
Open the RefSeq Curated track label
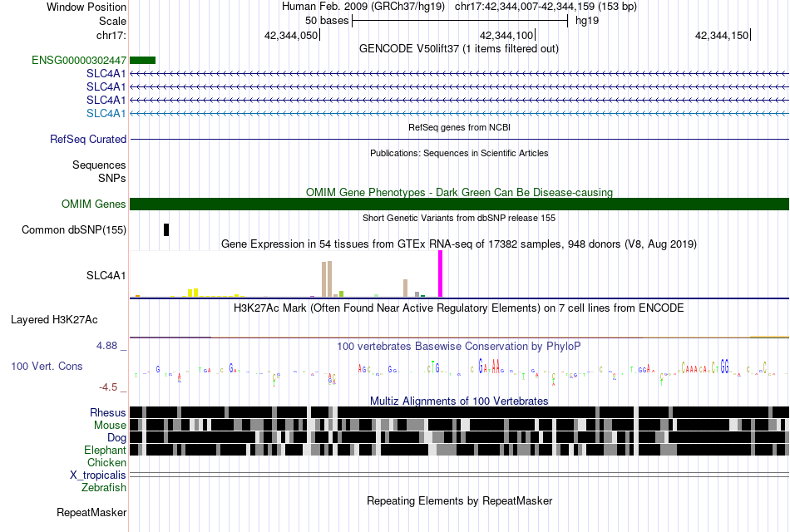point(88,139)
